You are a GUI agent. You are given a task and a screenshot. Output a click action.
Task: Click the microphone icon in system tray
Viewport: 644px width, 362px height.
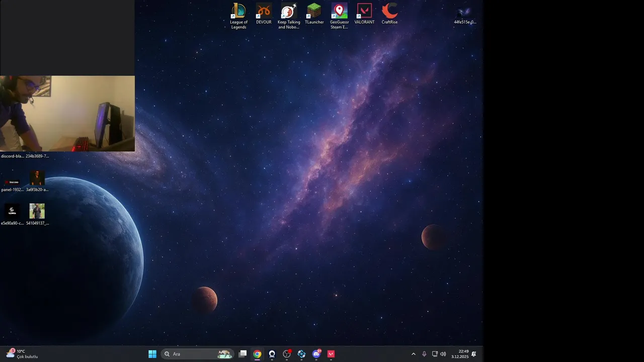(x=424, y=354)
